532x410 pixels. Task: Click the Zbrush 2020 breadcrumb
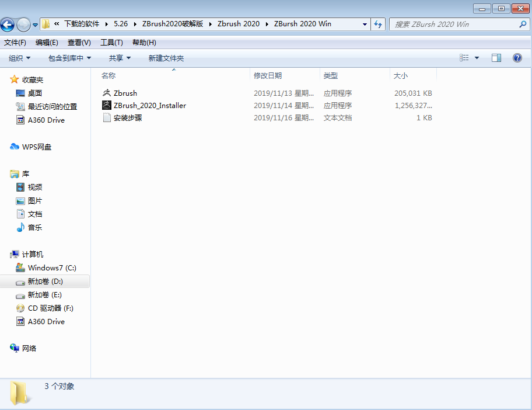pyautogui.click(x=239, y=24)
